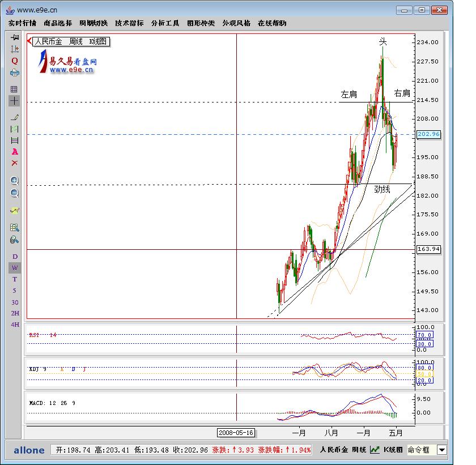Screen dimensions: 476x465
Task: Open the chart search magnifier icon
Action: [x=15, y=228]
